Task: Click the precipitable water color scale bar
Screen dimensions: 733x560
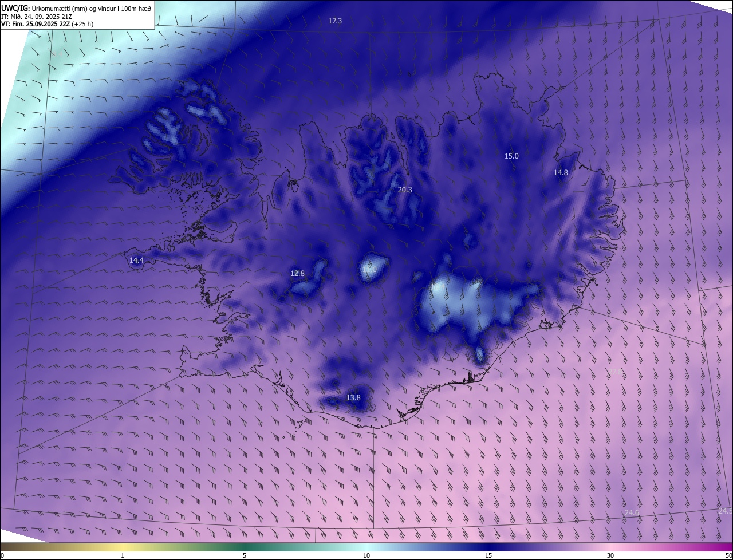Action: pyautogui.click(x=366, y=547)
